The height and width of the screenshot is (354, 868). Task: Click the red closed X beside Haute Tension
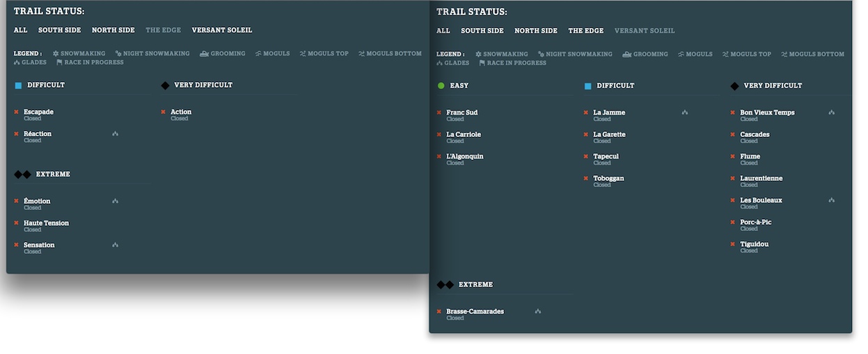click(16, 223)
